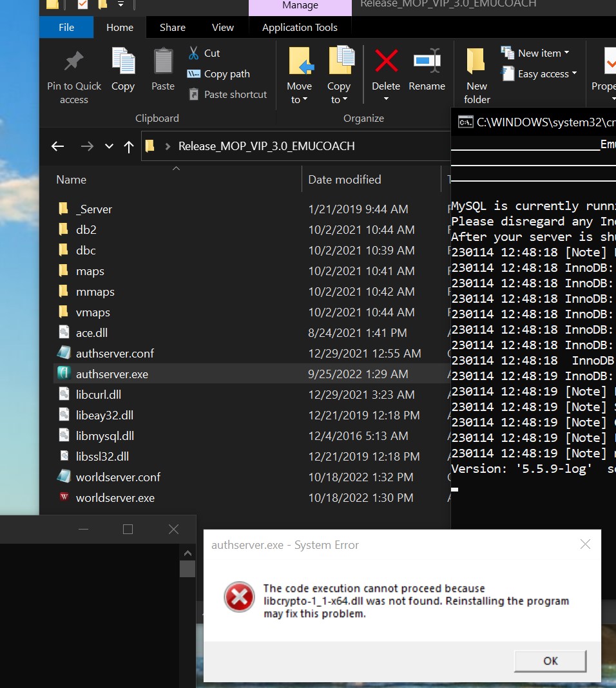Screen dimensions: 616x688
Task: Click the Copy path icon
Action: click(193, 73)
